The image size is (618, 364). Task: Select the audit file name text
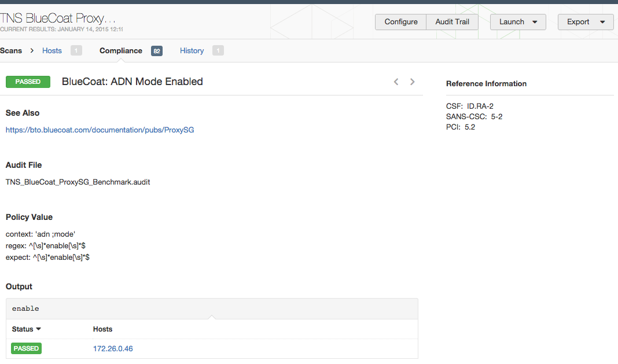click(x=78, y=182)
